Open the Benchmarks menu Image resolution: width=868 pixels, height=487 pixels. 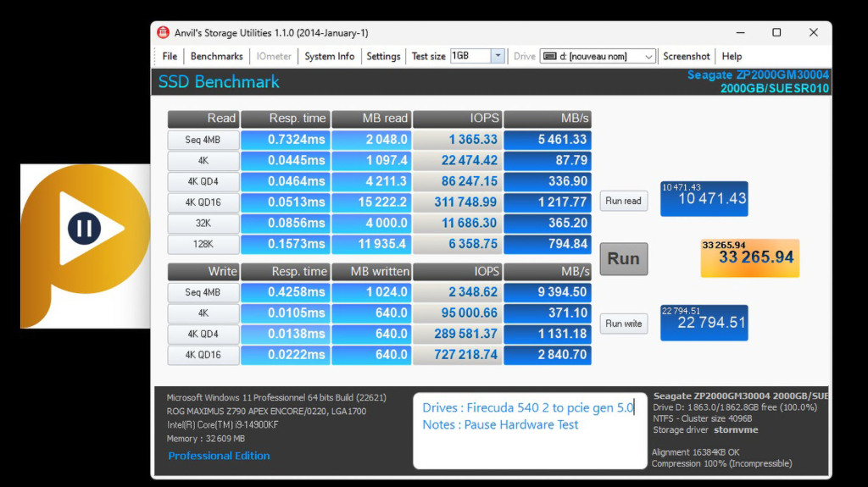click(x=216, y=56)
